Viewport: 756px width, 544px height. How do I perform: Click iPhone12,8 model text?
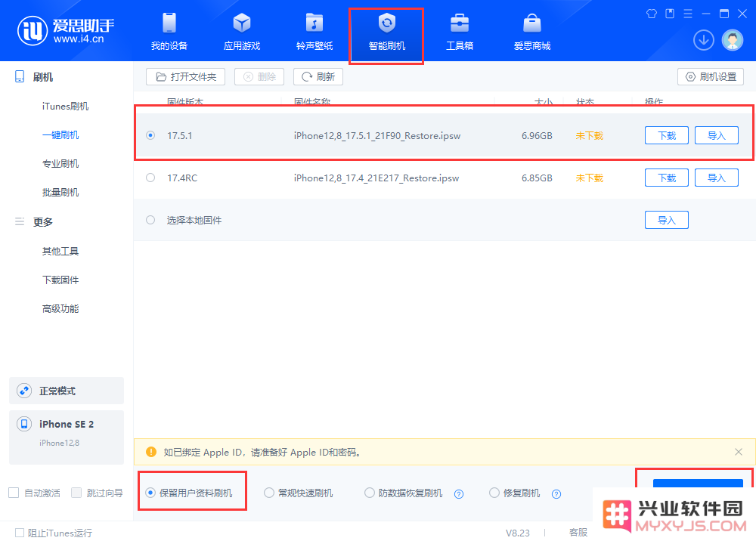point(59,443)
